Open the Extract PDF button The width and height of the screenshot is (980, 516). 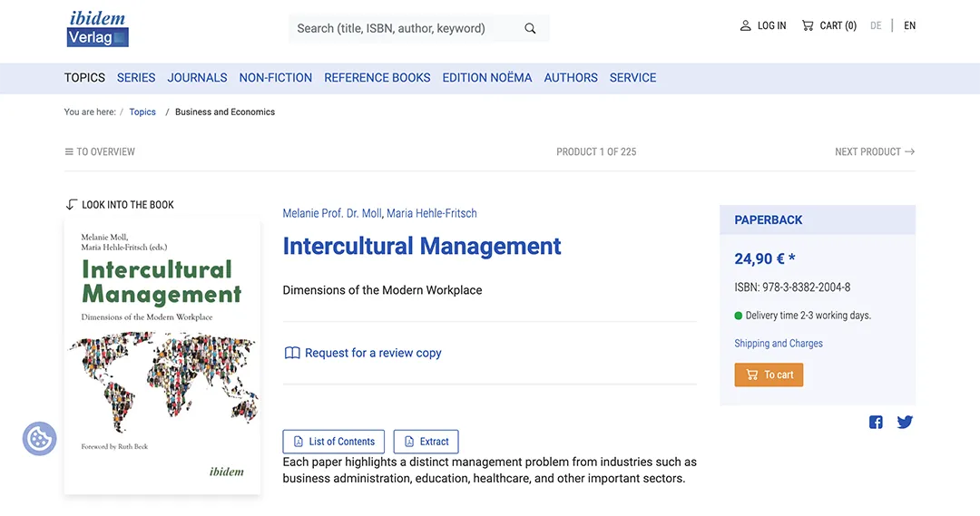[426, 442]
